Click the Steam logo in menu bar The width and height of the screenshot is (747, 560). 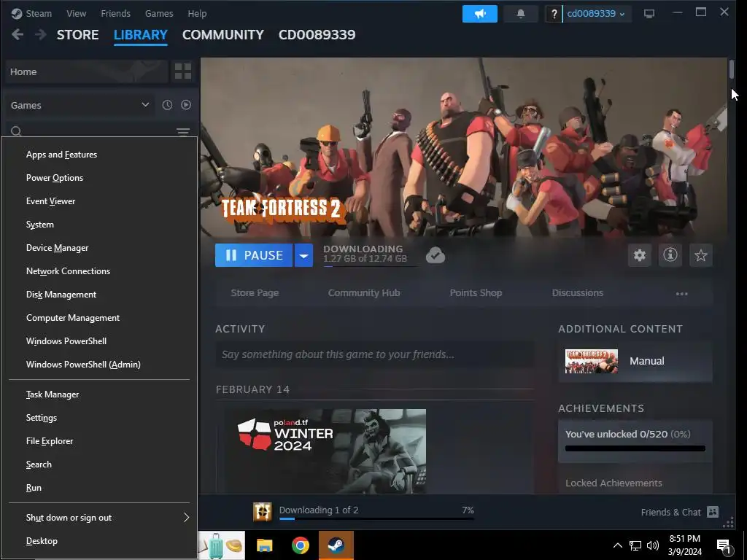point(17,14)
